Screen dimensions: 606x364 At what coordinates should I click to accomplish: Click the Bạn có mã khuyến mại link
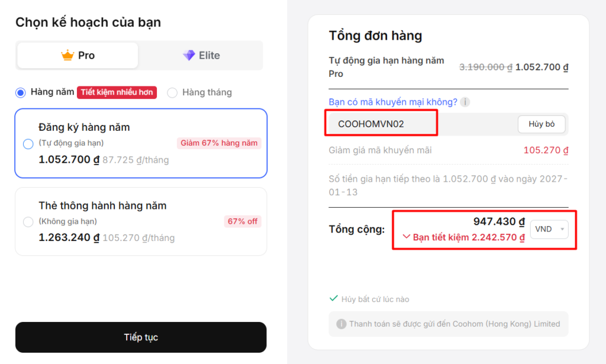pyautogui.click(x=393, y=102)
